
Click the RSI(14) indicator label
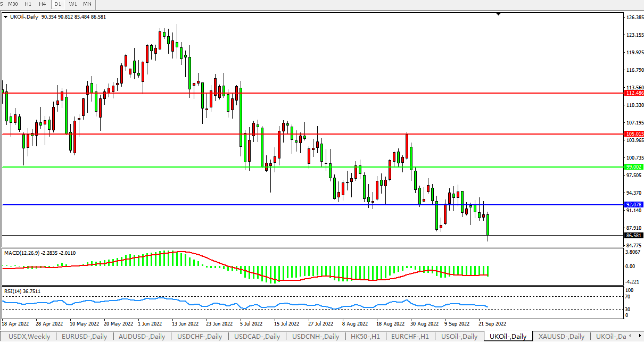coord(13,291)
